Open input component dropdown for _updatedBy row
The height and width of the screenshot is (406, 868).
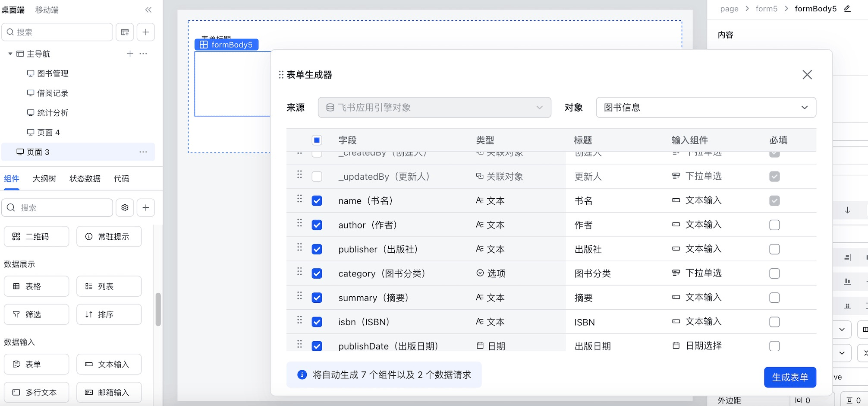click(697, 176)
